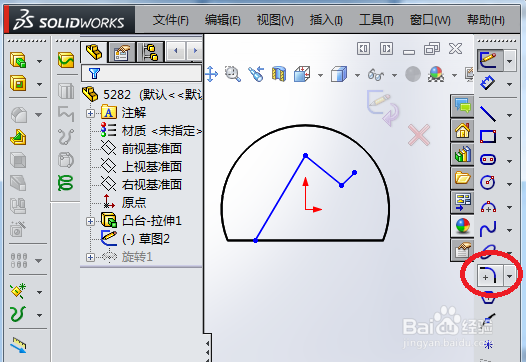The width and height of the screenshot is (526, 362).
Task: Click the Section View icon
Action: pyautogui.click(x=279, y=74)
